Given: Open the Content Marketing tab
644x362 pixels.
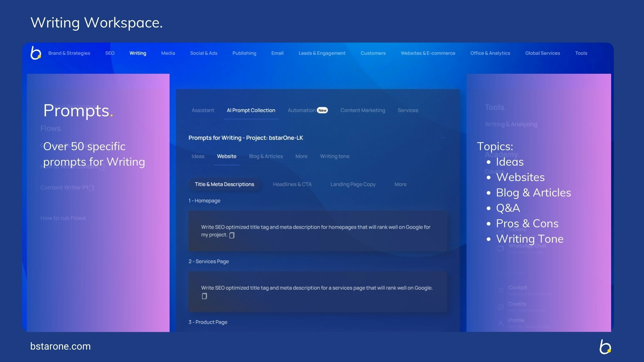Looking at the screenshot, I should [363, 110].
